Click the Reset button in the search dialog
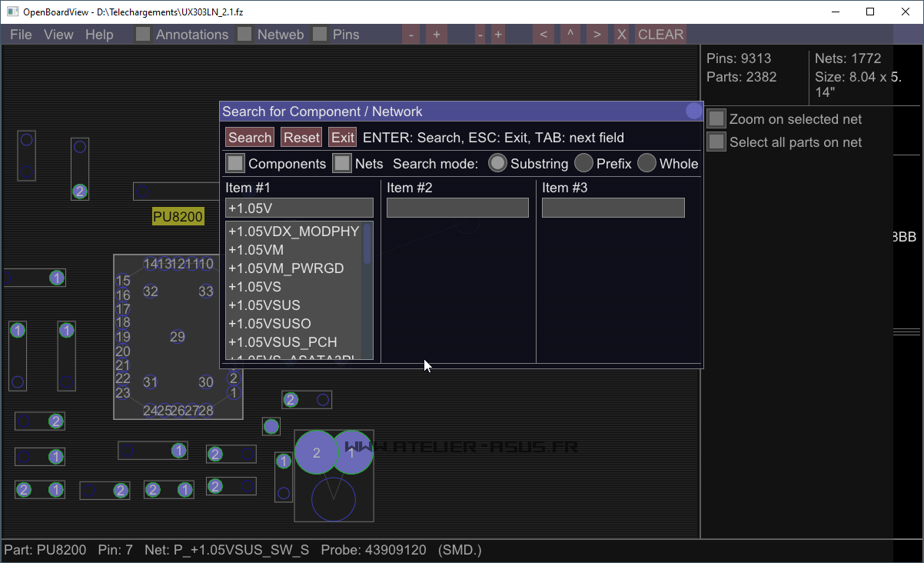924x563 pixels. click(301, 138)
